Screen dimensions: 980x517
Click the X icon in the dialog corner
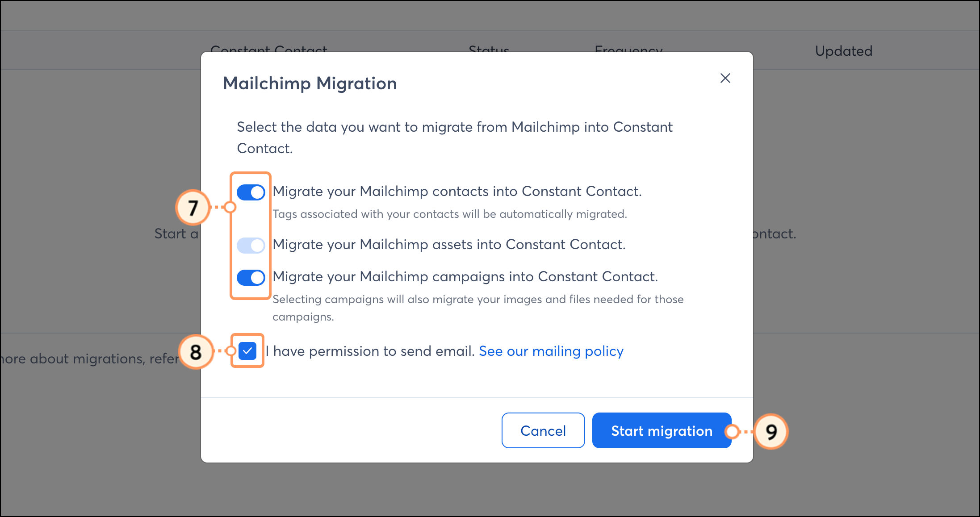pos(725,78)
